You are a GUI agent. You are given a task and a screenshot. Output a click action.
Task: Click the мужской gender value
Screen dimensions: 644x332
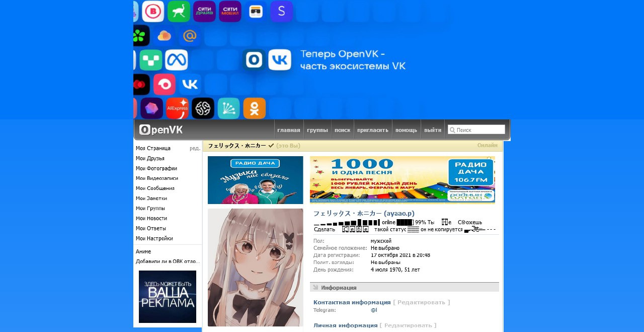pos(381,241)
